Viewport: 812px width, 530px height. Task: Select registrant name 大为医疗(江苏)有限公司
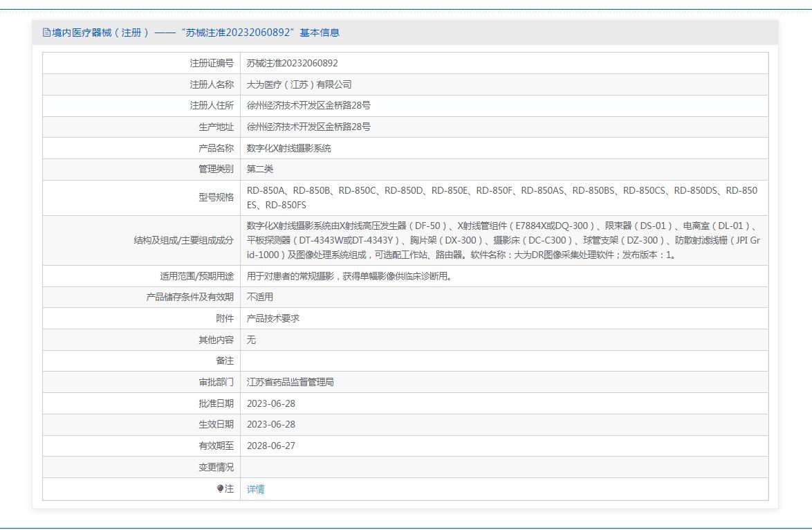click(299, 84)
